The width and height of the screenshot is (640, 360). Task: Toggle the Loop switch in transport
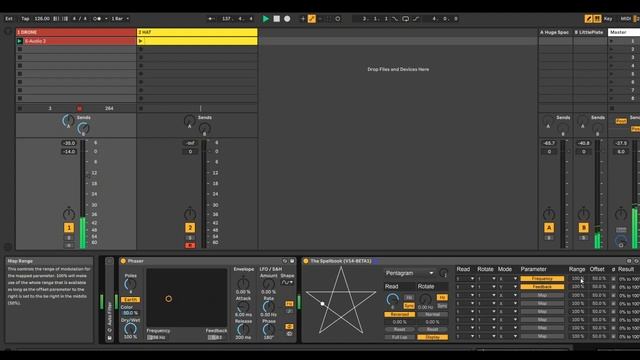(406, 19)
